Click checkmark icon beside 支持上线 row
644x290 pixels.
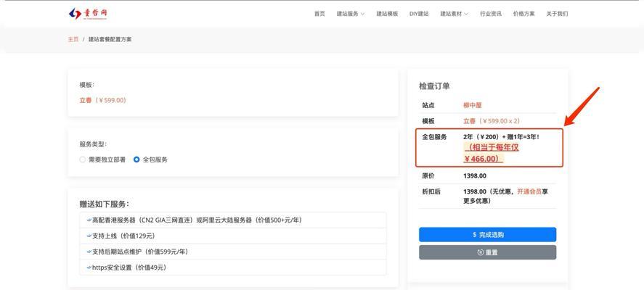pos(89,236)
